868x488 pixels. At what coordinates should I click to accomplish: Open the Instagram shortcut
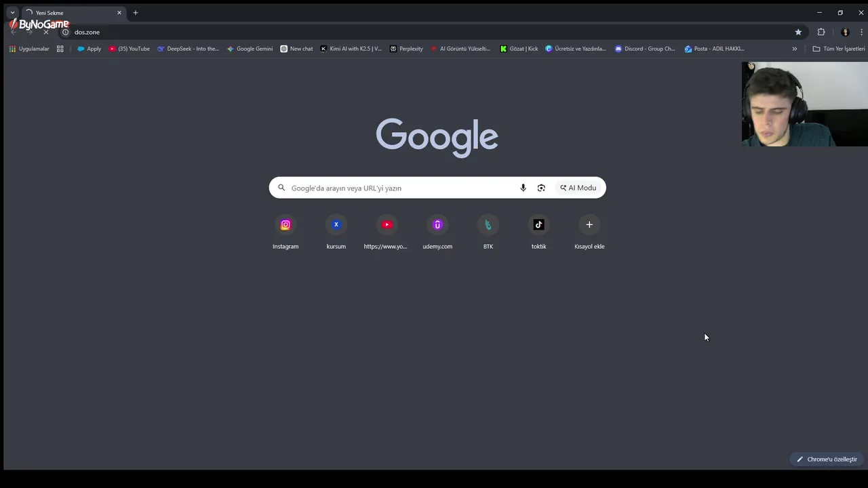pos(285,232)
